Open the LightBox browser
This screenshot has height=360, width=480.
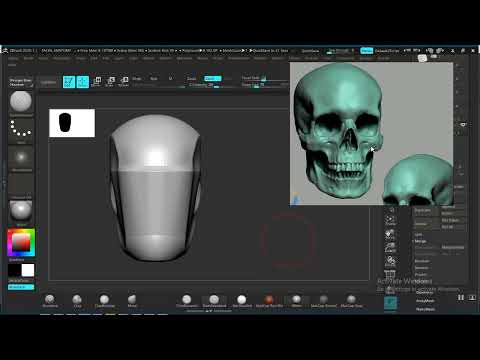point(49,82)
